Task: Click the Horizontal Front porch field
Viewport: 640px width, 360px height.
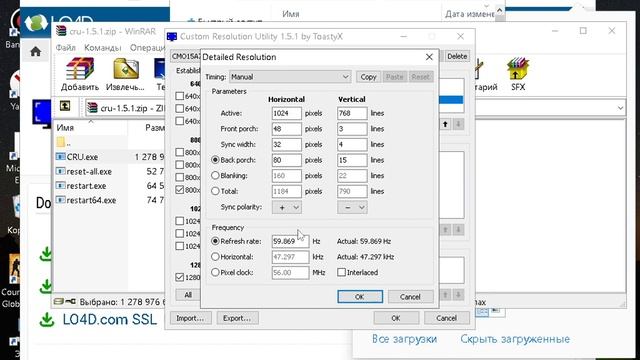Action: (x=287, y=129)
